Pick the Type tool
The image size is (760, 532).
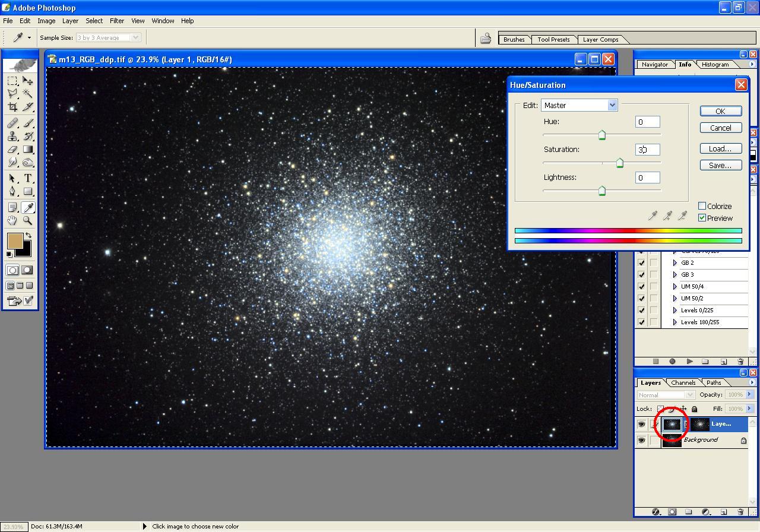28,178
